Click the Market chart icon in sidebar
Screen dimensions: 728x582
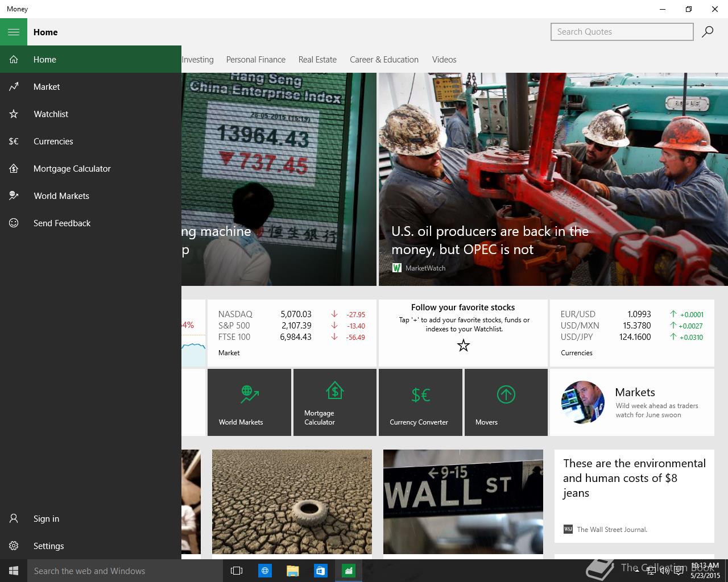[x=14, y=86]
